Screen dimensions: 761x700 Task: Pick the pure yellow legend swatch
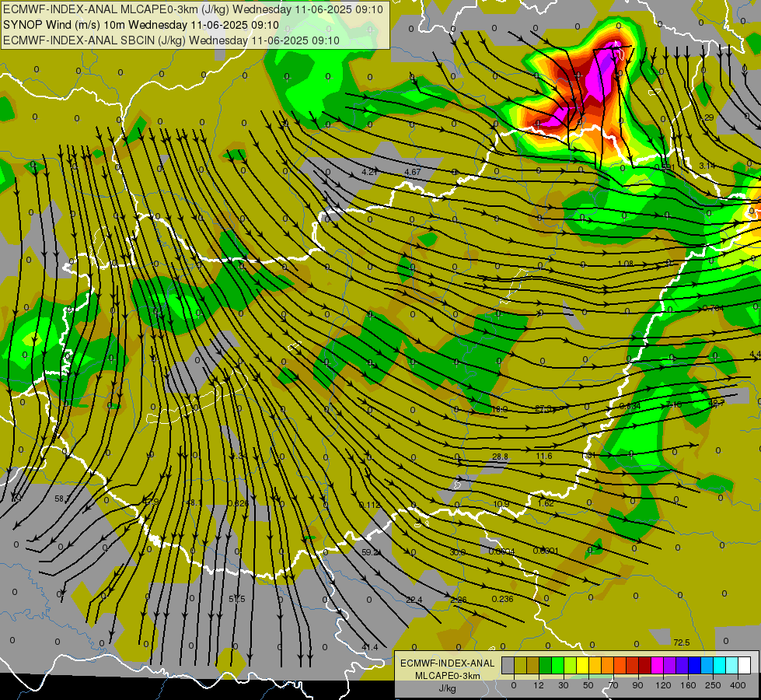pyautogui.click(x=582, y=665)
